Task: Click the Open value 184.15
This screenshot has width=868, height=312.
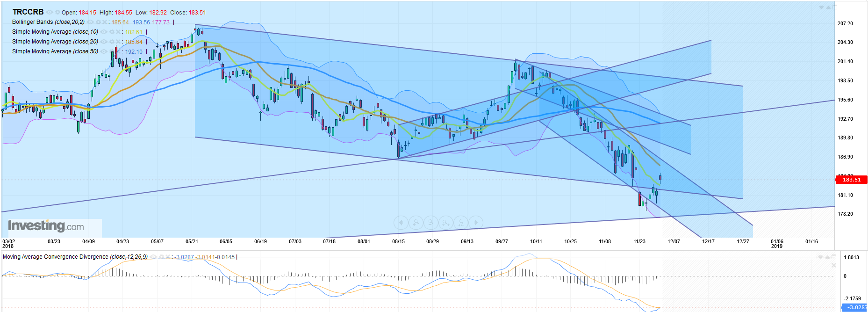Action: (87, 13)
